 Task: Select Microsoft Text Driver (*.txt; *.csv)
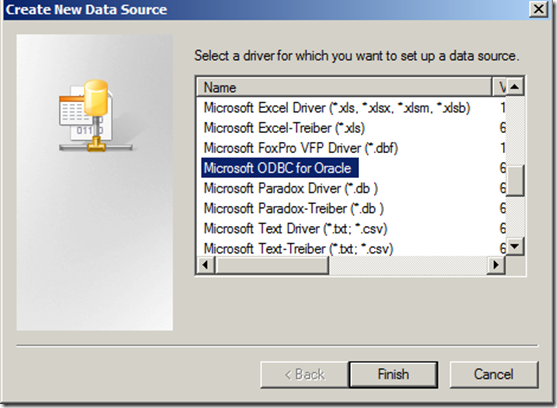pos(295,229)
